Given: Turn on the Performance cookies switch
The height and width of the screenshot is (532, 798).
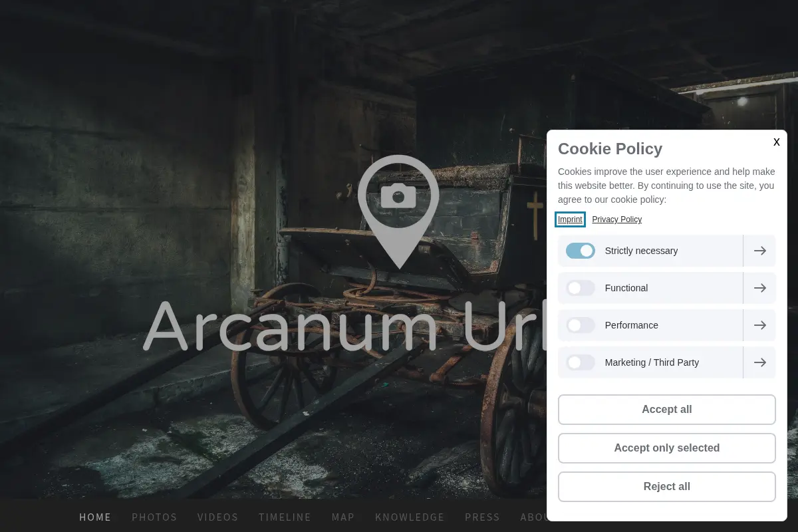Looking at the screenshot, I should click(x=581, y=325).
